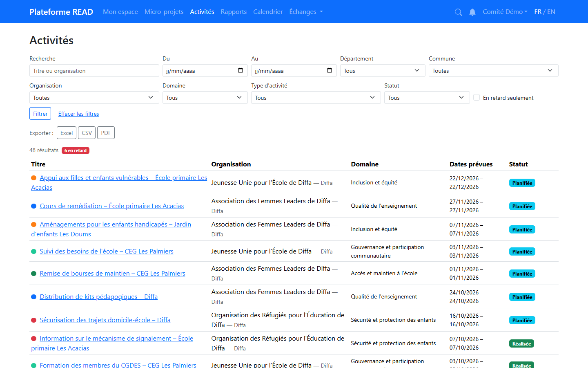Open the Domaine filter dropdown
Viewport: 588px width, 368px height.
[x=205, y=97]
